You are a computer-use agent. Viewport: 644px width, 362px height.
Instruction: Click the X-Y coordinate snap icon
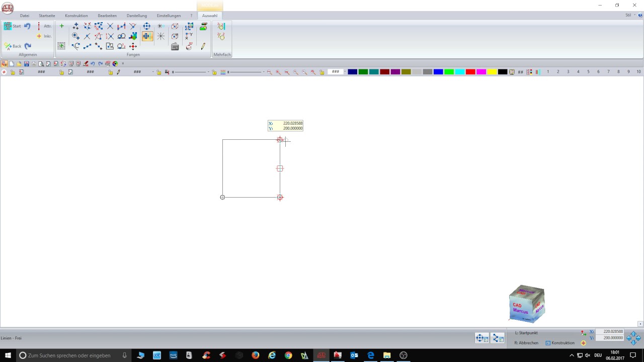(189, 36)
